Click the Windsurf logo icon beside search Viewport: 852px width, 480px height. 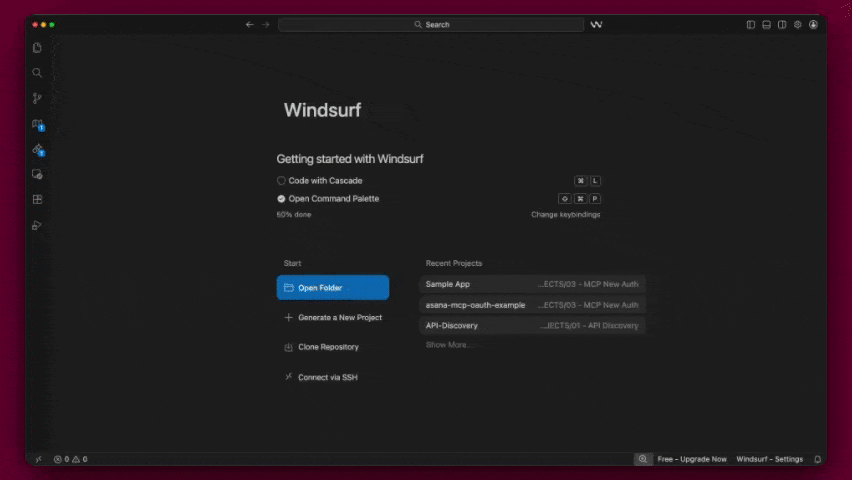point(596,24)
